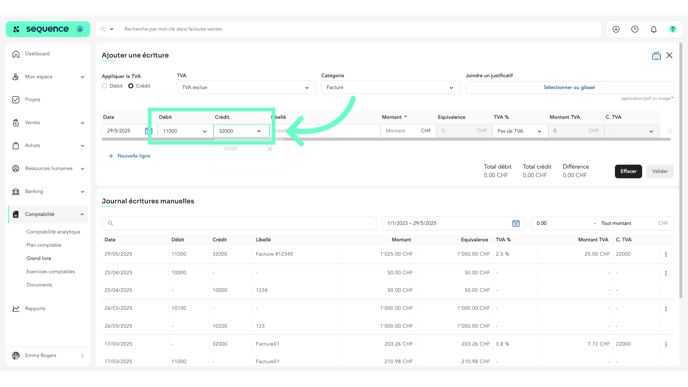688x387 pixels.
Task: Select the Débit radio for Appliquer la TVA
Action: pyautogui.click(x=104, y=86)
